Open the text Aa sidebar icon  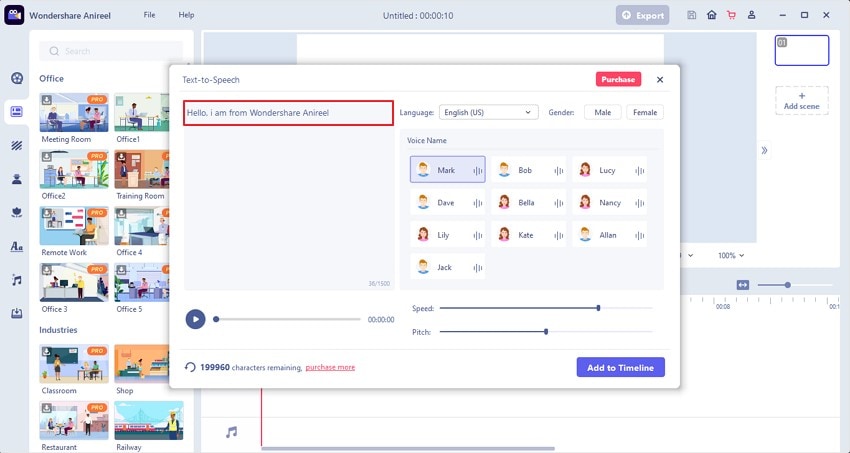click(17, 247)
